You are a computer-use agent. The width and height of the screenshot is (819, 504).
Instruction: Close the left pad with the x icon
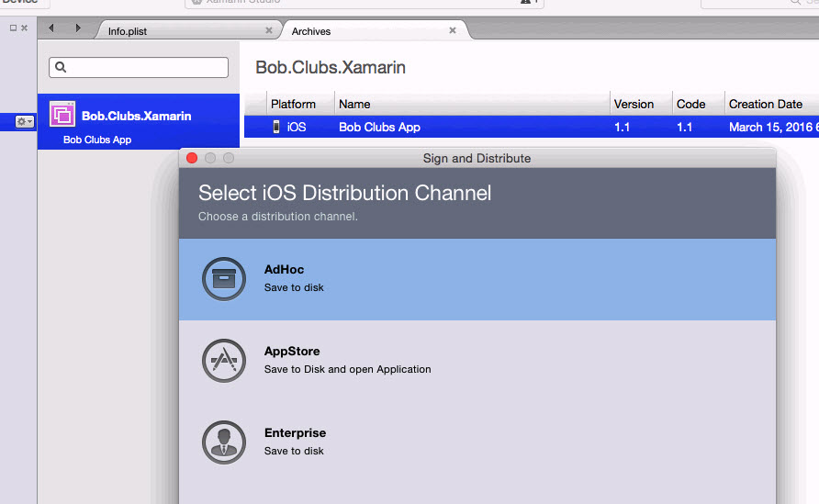24,28
